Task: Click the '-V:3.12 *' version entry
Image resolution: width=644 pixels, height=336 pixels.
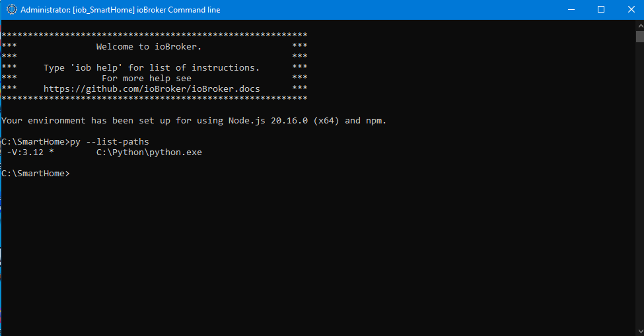Action: pos(30,152)
